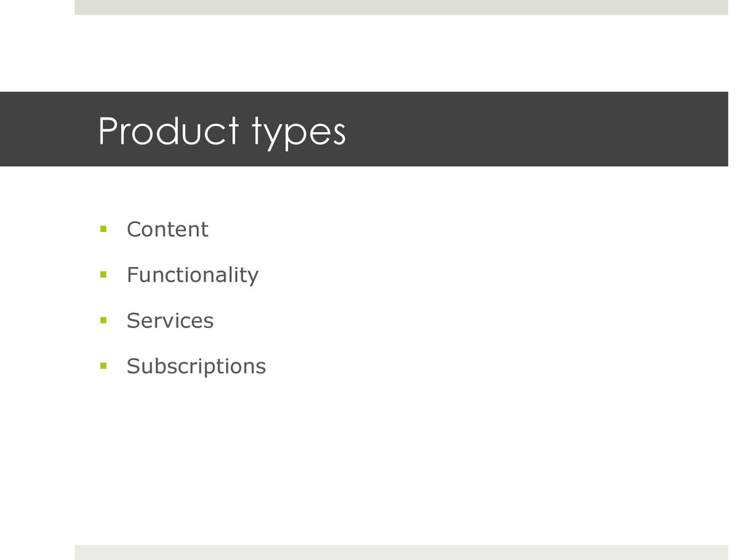Click the green bullet marker beside Content
747x560 pixels.
[x=104, y=229]
